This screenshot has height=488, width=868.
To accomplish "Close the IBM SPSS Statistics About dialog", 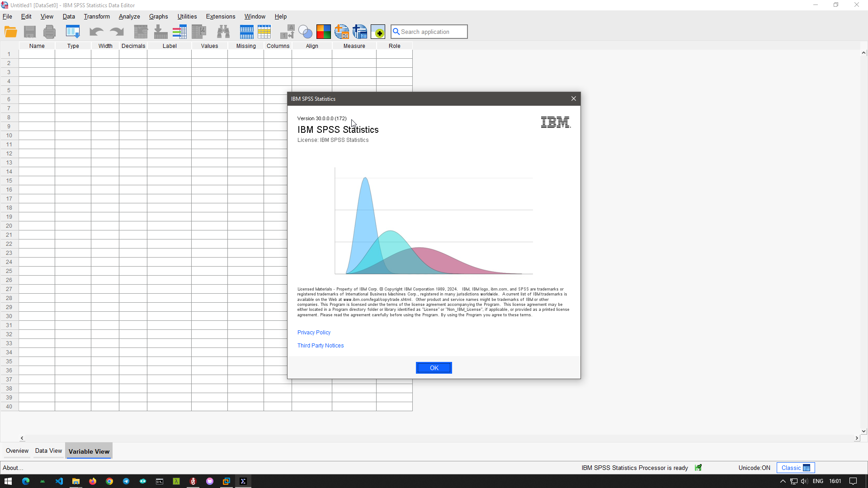I will (574, 99).
